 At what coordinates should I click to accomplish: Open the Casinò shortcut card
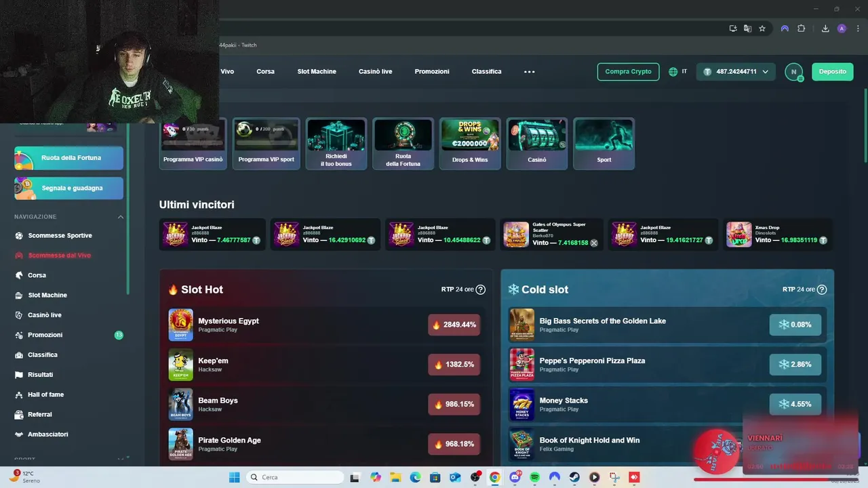pyautogui.click(x=537, y=144)
